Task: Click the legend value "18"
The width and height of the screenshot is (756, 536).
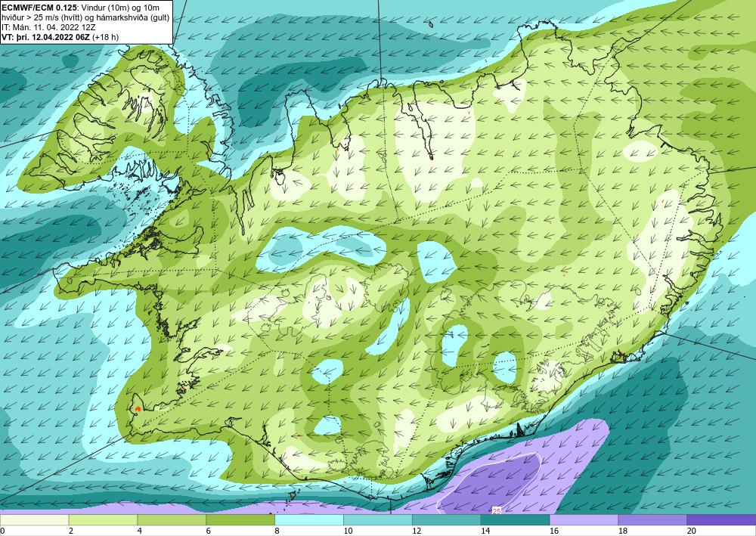Action: coord(623,531)
